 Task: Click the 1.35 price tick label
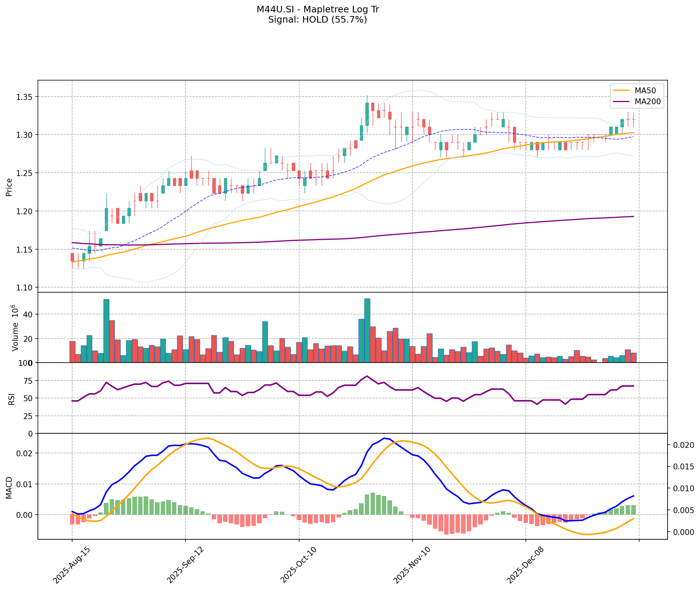pos(24,97)
